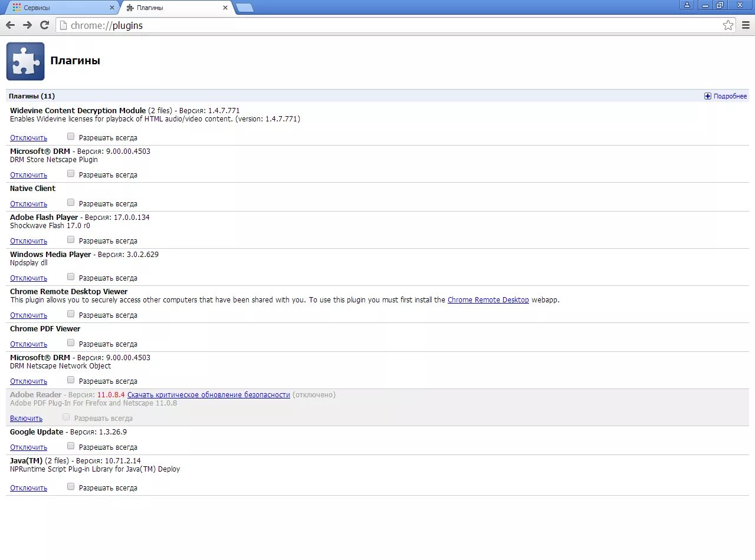Click the Плагины (11) section header
This screenshot has width=755, height=560.
32,96
